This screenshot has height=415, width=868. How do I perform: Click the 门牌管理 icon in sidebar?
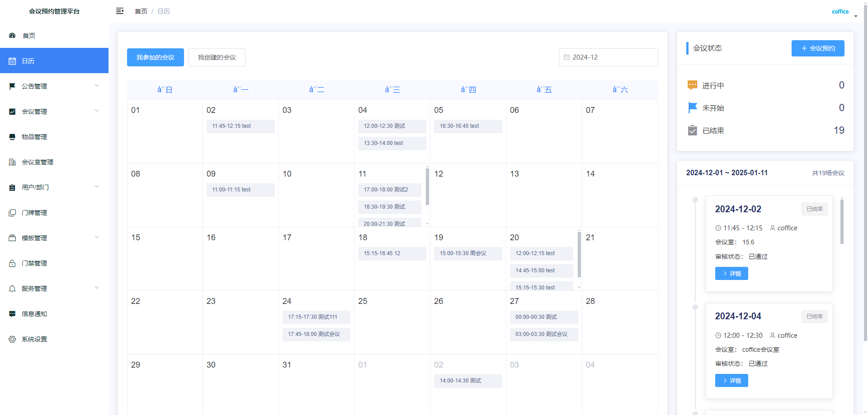coord(12,213)
